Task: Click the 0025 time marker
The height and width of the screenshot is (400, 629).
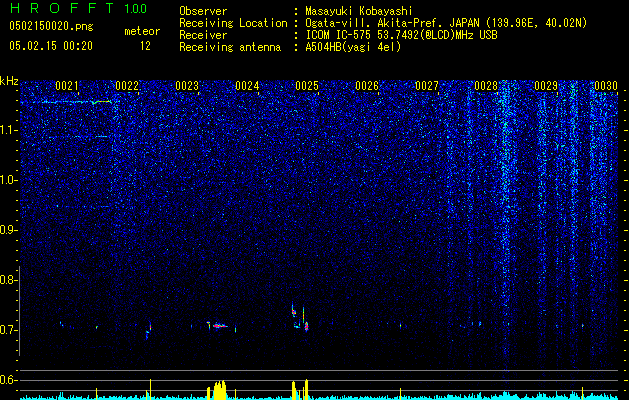Action: 307,86
